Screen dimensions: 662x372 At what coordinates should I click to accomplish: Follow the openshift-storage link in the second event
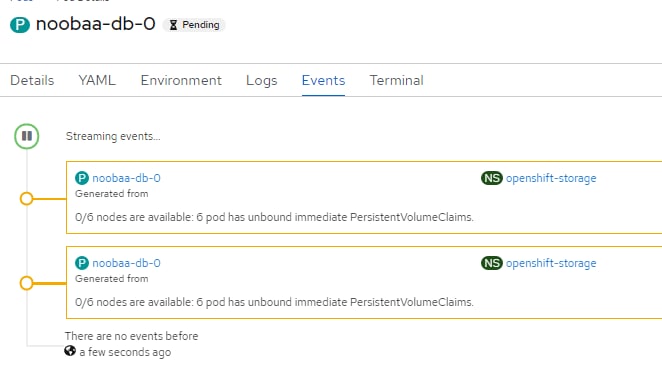click(551, 263)
